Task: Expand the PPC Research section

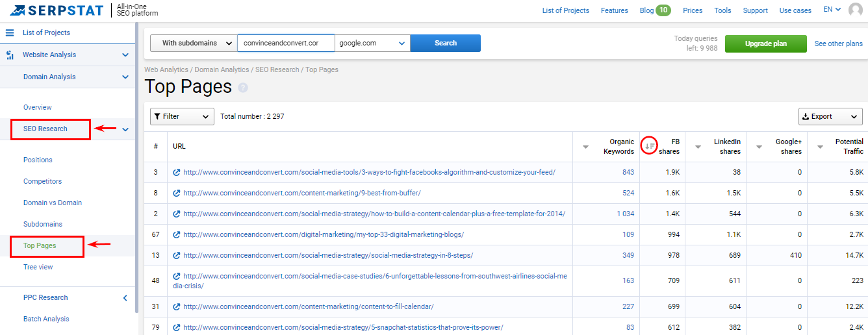Action: point(125,298)
